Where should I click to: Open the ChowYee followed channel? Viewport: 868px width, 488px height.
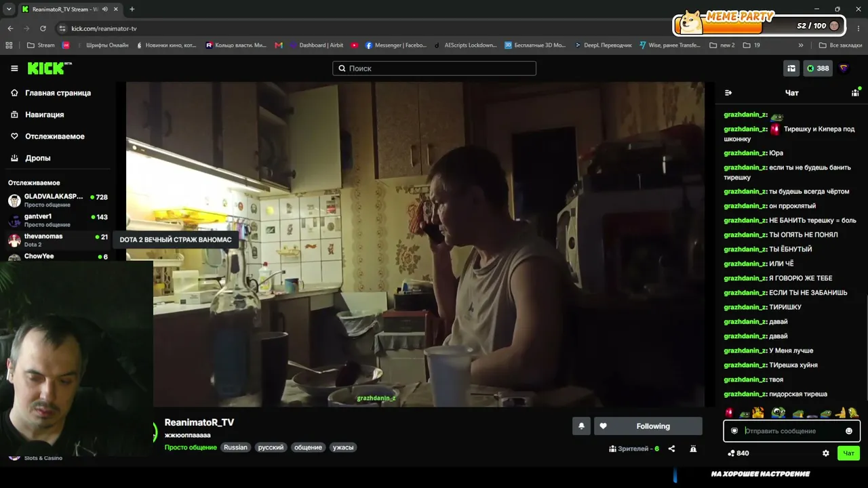coord(58,257)
